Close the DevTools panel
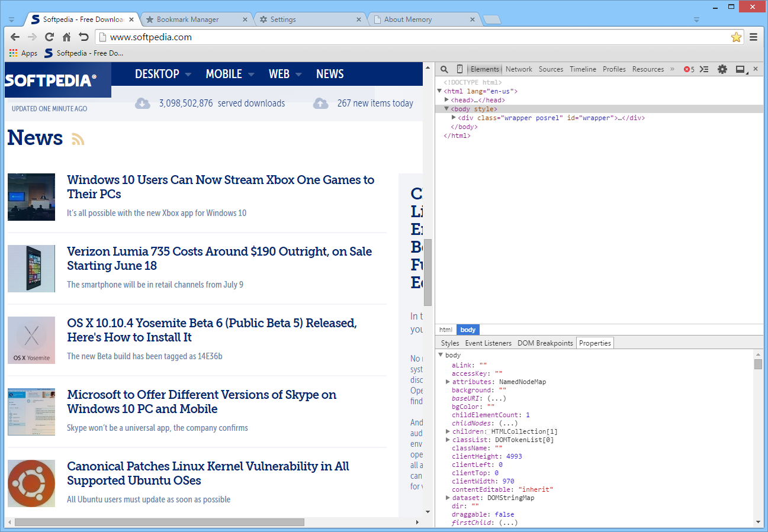Viewport: 768px width, 532px height. coord(756,69)
